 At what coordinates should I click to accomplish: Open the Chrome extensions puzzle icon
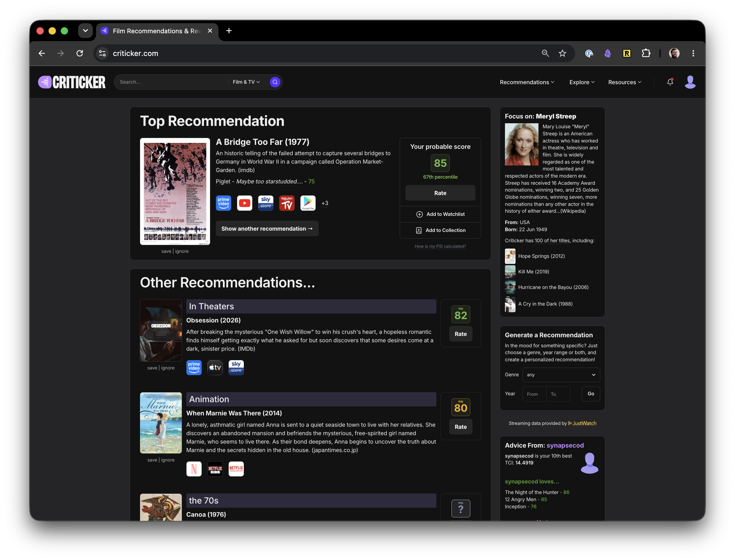[646, 53]
